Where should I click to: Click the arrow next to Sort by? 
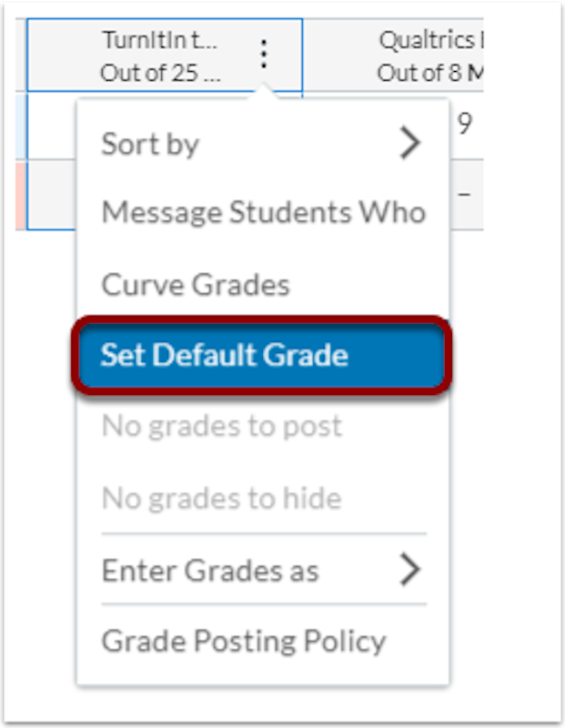click(x=410, y=143)
